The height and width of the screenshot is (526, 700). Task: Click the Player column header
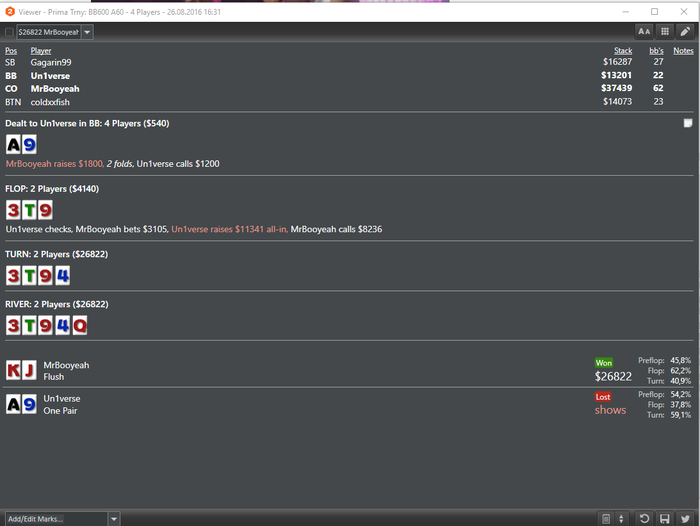(41, 50)
